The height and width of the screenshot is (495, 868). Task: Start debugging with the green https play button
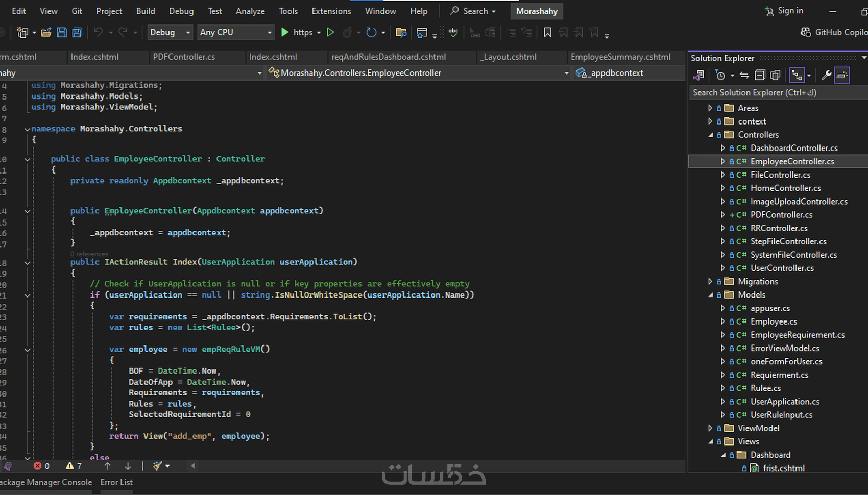285,32
